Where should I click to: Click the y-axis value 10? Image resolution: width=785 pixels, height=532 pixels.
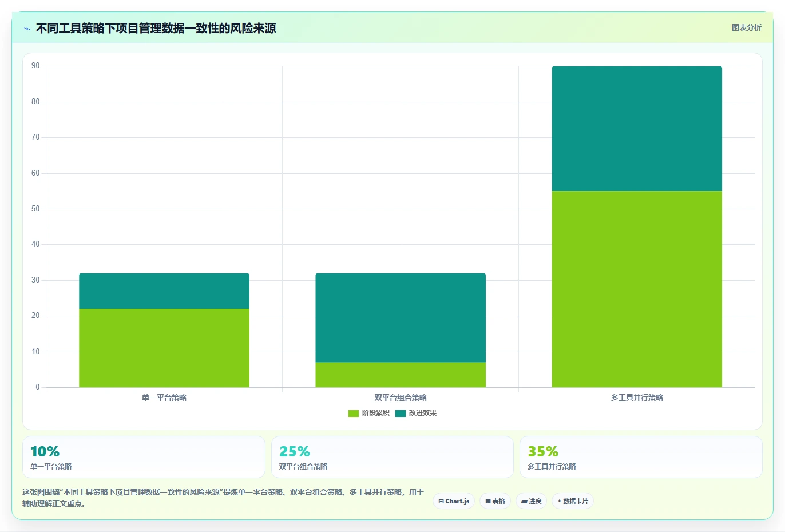point(35,352)
